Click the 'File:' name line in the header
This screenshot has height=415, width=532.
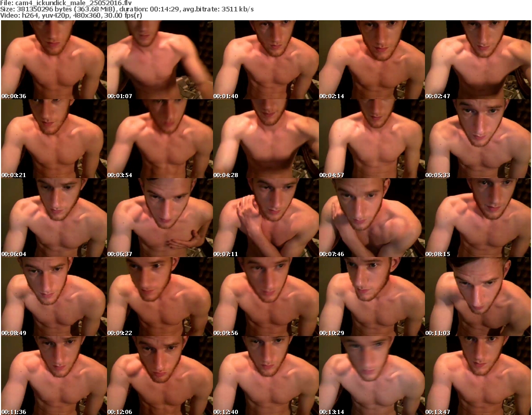click(x=66, y=3)
